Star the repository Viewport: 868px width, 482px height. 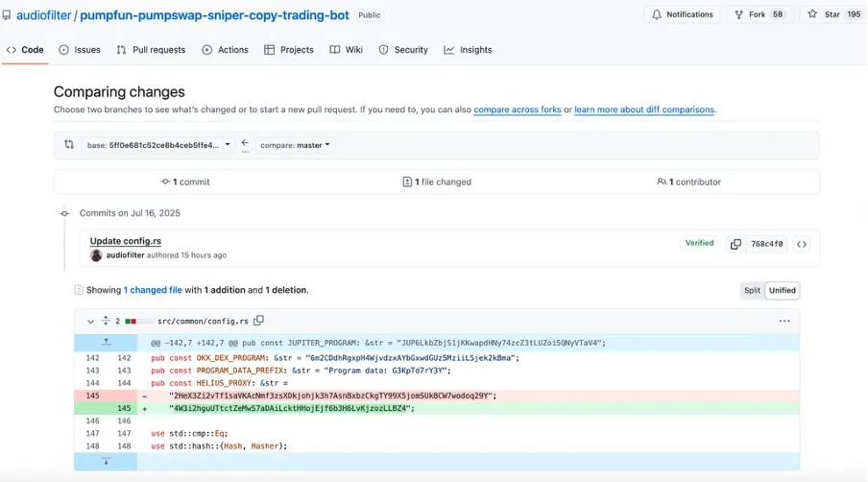pyautogui.click(x=833, y=14)
